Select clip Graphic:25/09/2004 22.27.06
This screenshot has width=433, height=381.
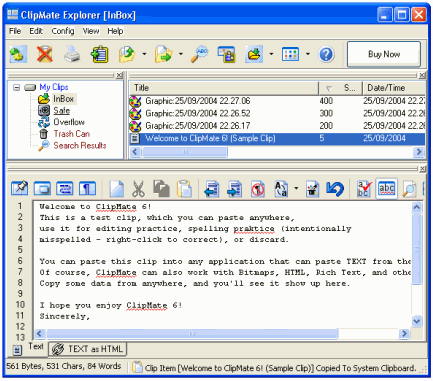coord(277,101)
